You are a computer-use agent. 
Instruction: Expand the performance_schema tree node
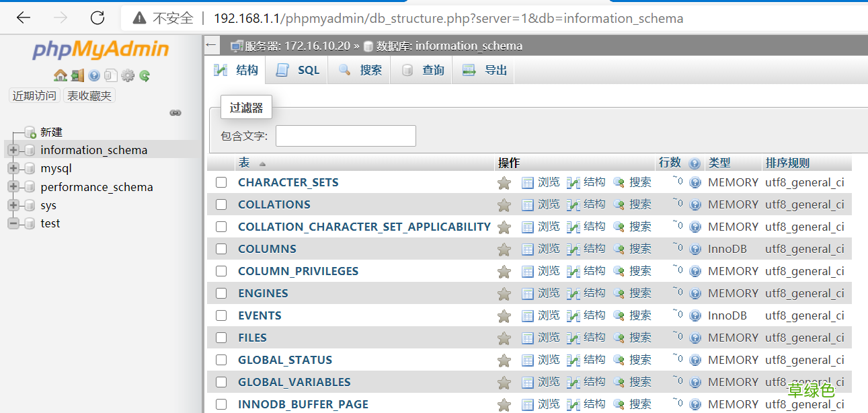point(13,186)
